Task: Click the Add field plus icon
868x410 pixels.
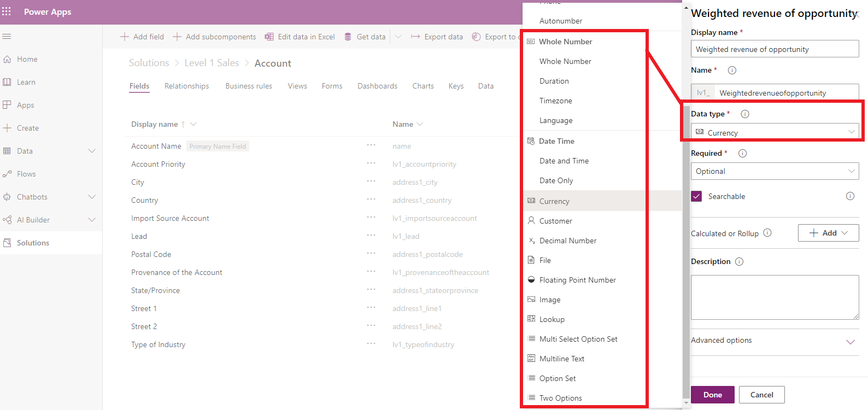Action: point(125,37)
